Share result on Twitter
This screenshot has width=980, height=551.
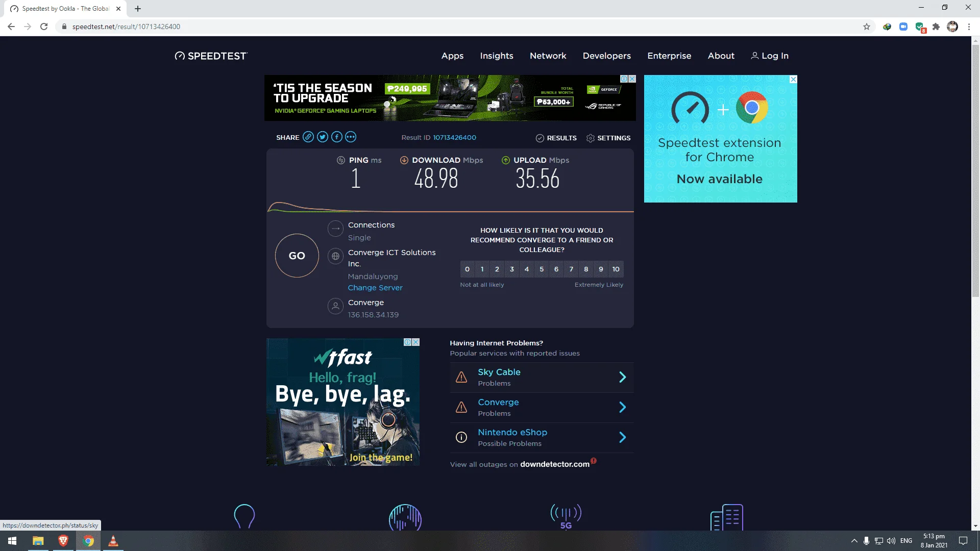pyautogui.click(x=323, y=137)
